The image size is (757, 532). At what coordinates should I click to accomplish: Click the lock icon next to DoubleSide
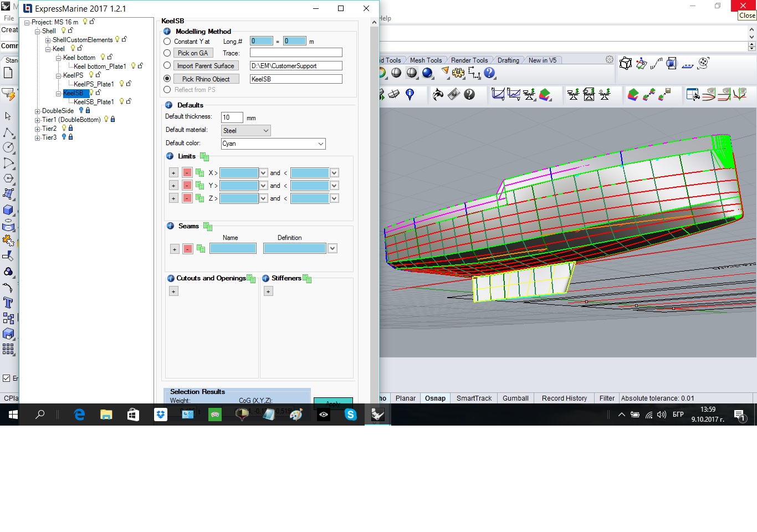(88, 110)
